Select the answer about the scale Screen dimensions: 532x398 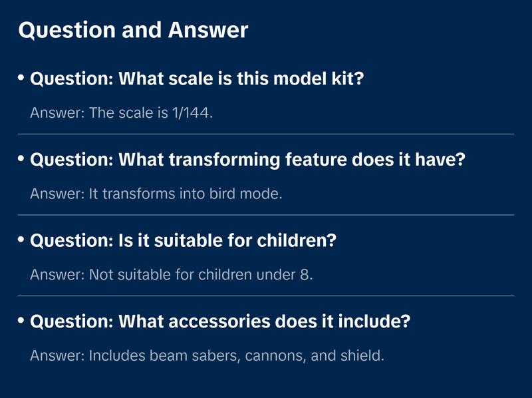(121, 113)
